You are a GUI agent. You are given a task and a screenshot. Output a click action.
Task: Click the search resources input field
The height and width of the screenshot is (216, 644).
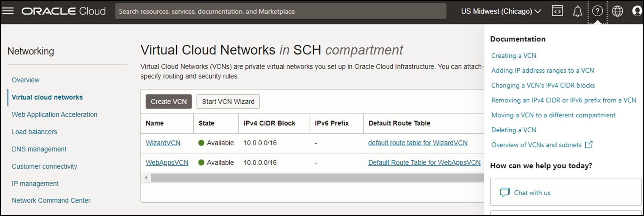(x=281, y=11)
